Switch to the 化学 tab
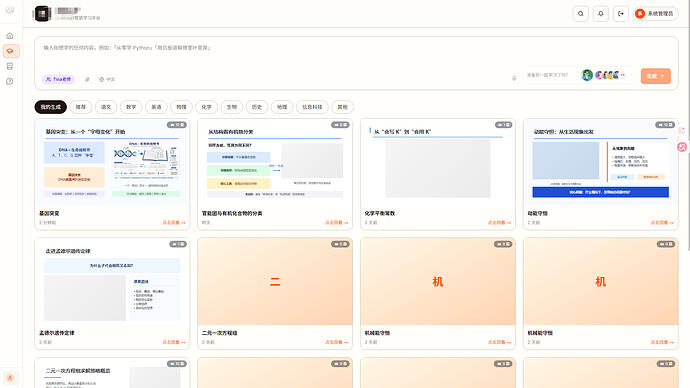 (206, 107)
